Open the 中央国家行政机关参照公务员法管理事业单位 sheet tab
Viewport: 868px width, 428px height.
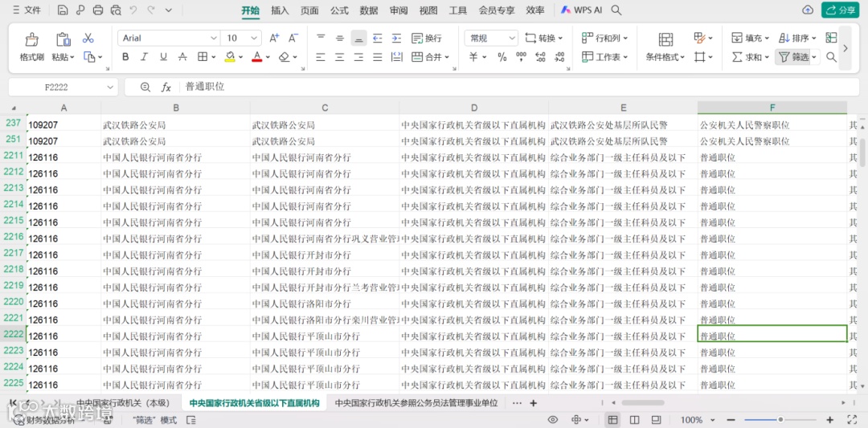click(x=416, y=403)
